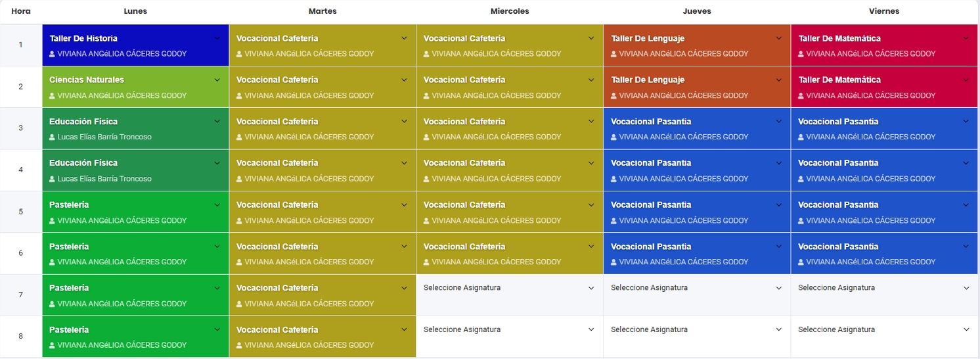Click the Lunes column header
Screen dimensions: 980x359
135,11
